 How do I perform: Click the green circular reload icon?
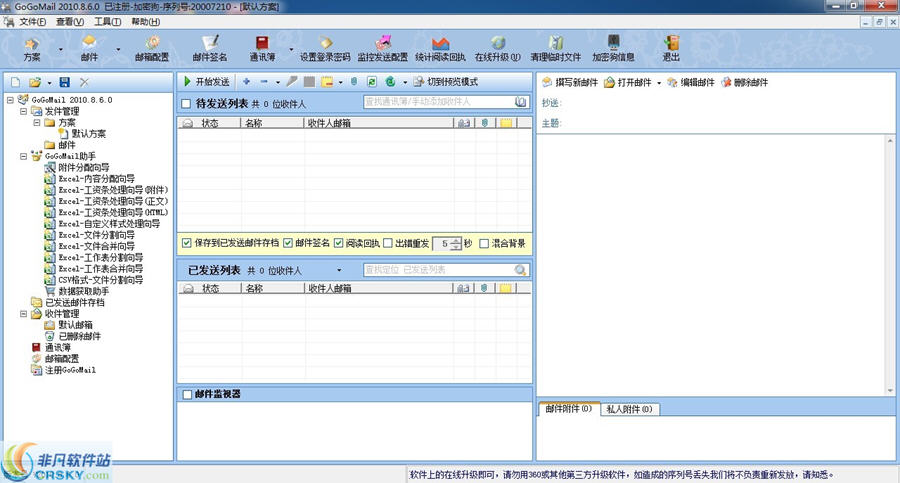point(390,82)
